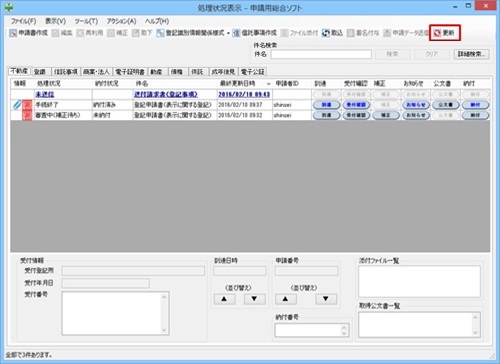Switch to the 登録 tab
500x364 pixels.
coord(40,72)
